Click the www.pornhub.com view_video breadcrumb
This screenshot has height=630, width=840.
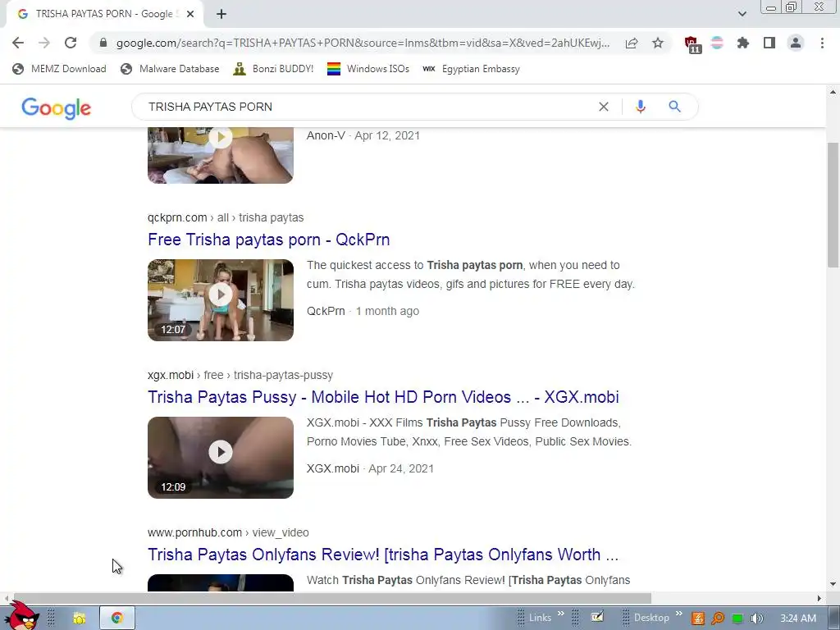tap(228, 532)
